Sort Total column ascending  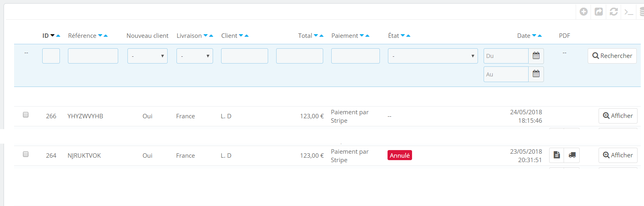coord(322,36)
